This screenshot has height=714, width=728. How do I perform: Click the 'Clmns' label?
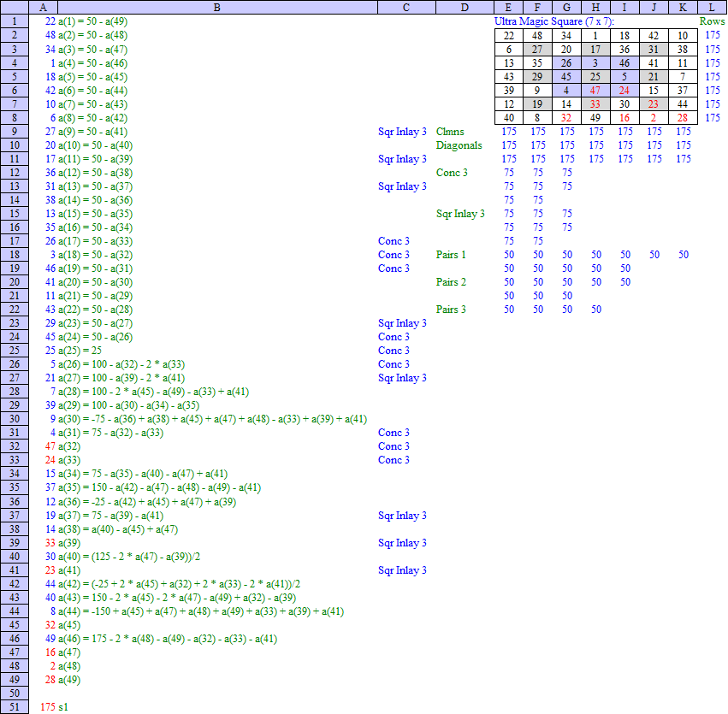click(450, 132)
